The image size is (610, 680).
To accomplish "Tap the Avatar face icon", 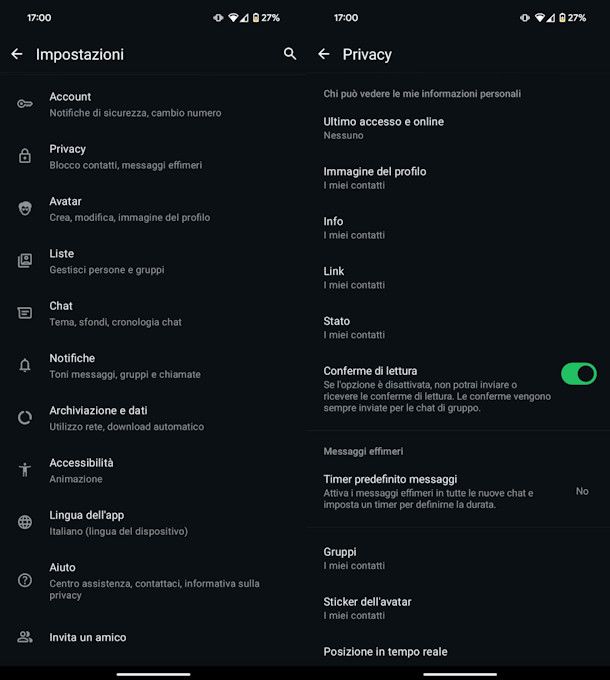I will point(25,208).
